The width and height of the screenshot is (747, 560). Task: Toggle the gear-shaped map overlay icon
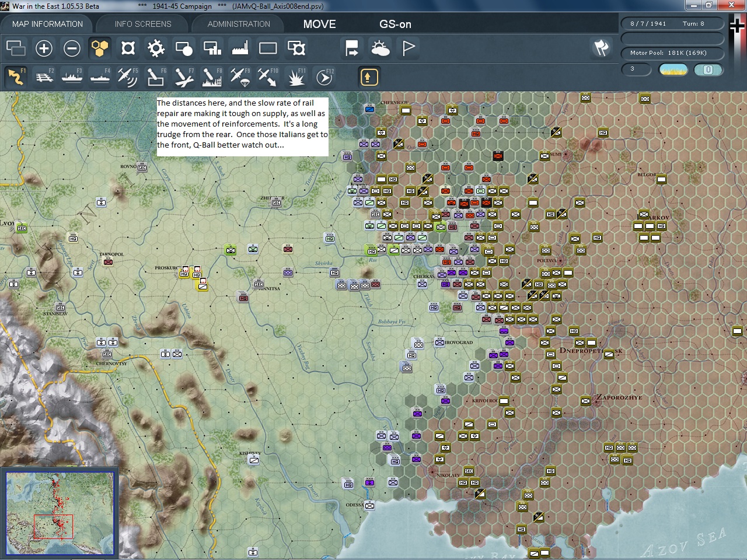pyautogui.click(x=156, y=48)
